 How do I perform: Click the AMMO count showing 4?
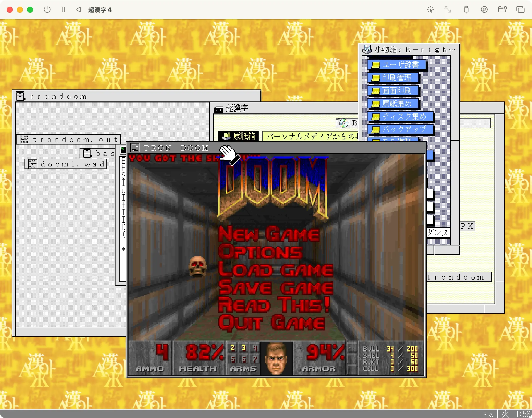click(x=162, y=352)
